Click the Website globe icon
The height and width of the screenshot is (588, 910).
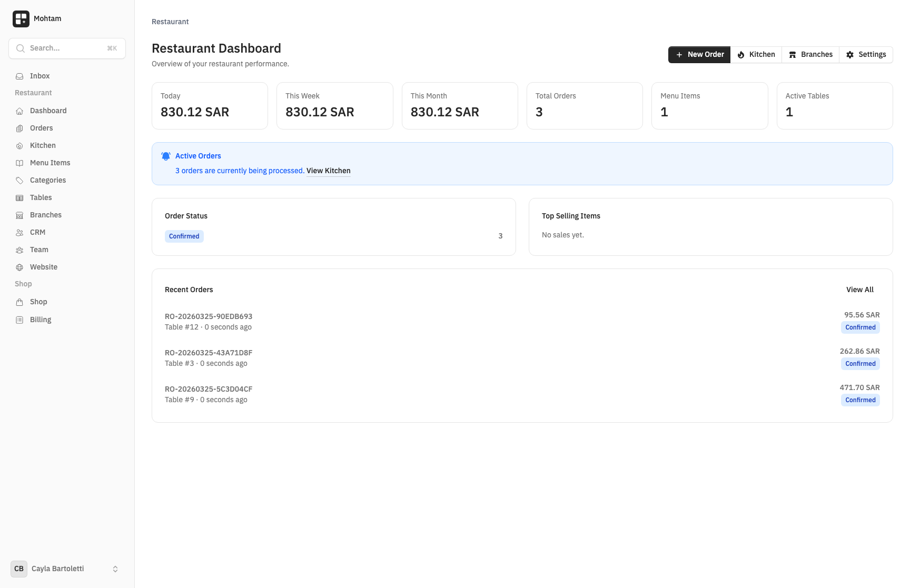pos(19,267)
